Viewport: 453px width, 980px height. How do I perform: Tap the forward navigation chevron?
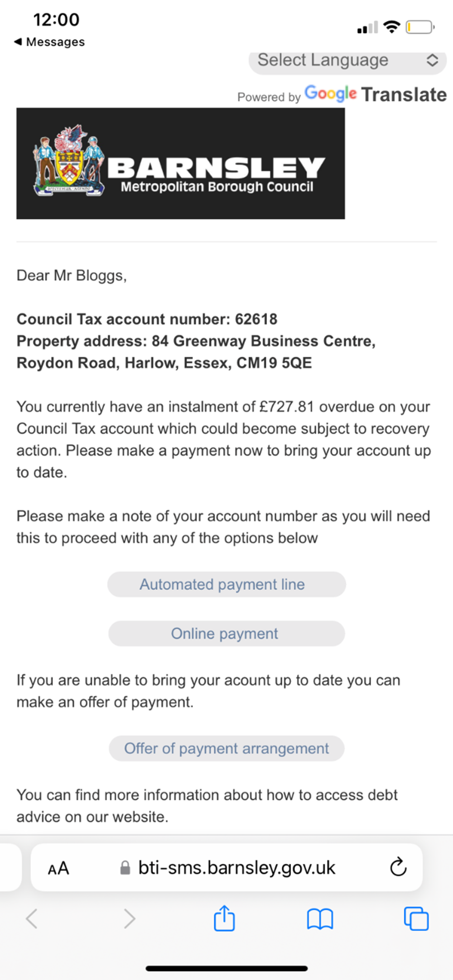[x=130, y=919]
